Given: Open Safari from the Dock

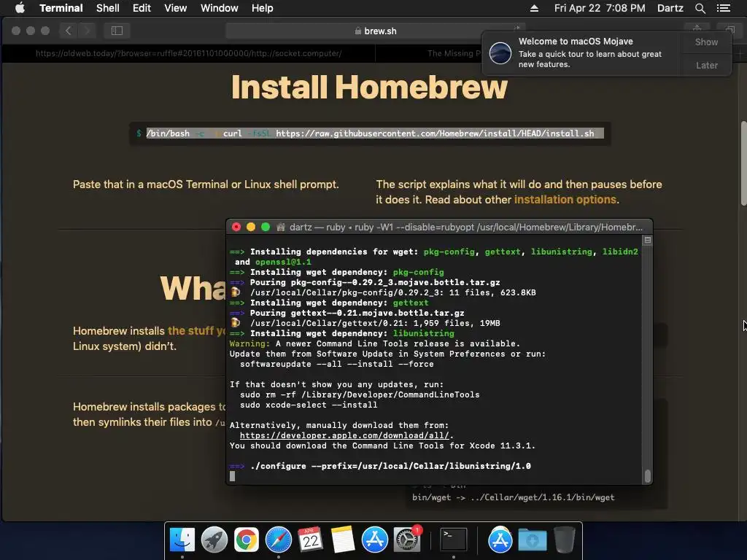Looking at the screenshot, I should point(278,540).
